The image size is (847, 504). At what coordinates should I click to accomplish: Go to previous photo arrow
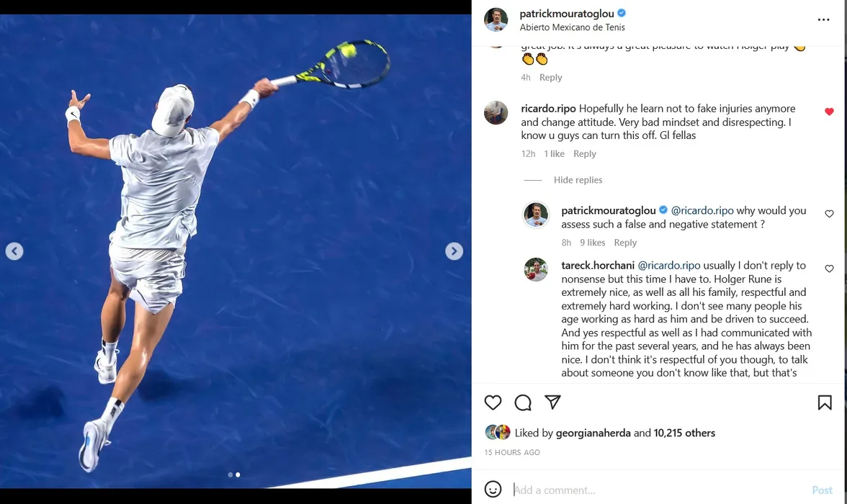(x=14, y=251)
